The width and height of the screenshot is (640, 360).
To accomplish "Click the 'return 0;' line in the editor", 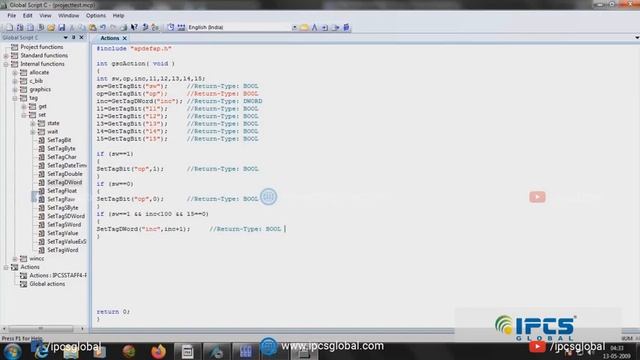I will [113, 312].
